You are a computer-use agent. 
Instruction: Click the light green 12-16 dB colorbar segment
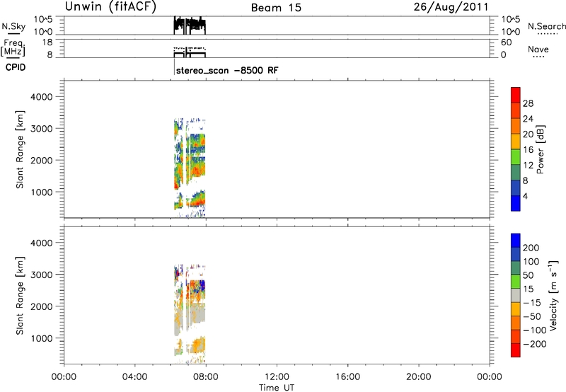[516, 156]
